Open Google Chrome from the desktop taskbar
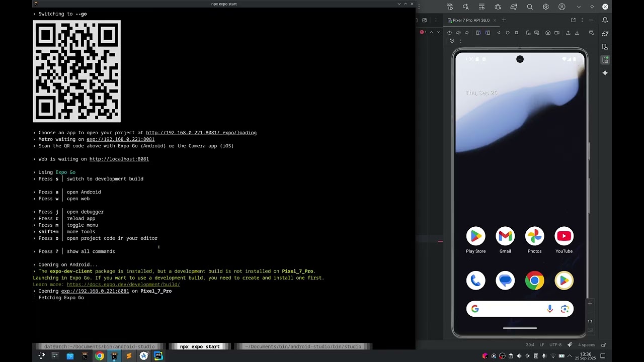This screenshot has width=644, height=362. click(100, 356)
